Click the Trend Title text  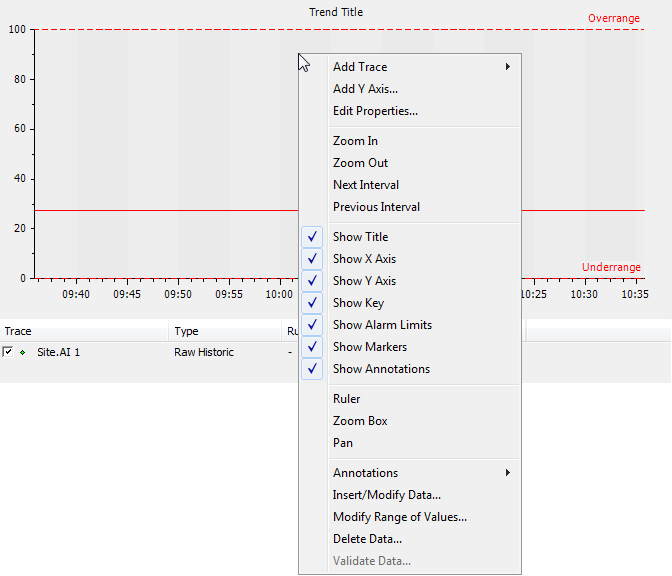(336, 12)
